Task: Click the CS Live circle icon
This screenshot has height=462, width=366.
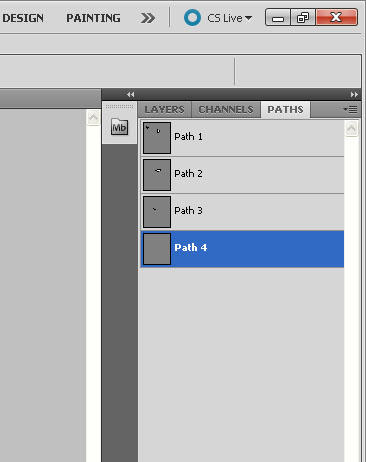Action: [192, 17]
